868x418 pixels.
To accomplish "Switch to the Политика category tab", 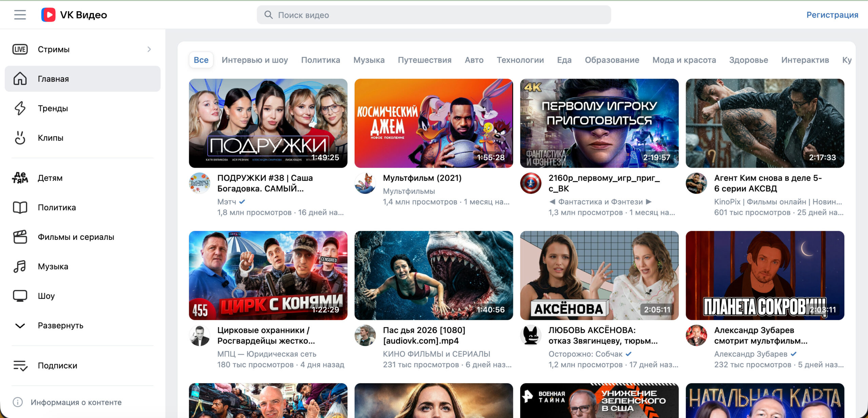I will [321, 60].
